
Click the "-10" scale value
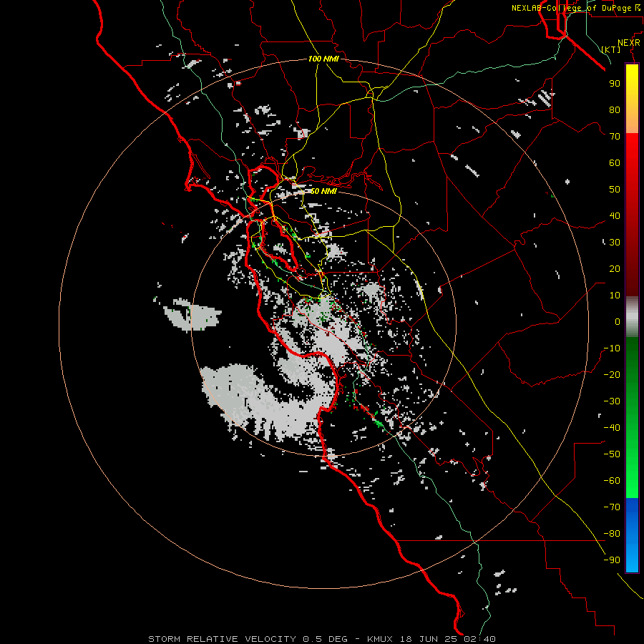612,348
